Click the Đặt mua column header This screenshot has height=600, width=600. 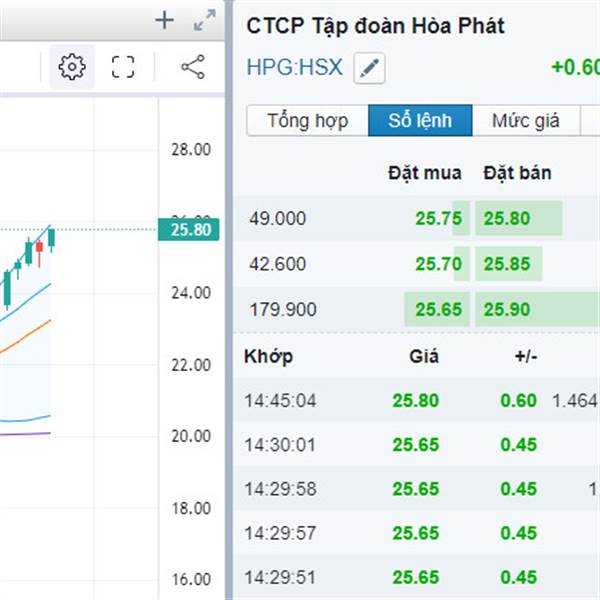(x=425, y=173)
